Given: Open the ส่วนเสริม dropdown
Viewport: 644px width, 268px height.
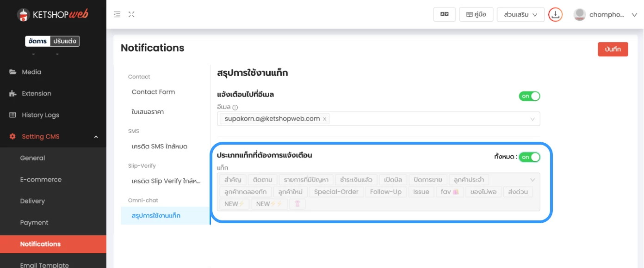Looking at the screenshot, I should pyautogui.click(x=520, y=15).
